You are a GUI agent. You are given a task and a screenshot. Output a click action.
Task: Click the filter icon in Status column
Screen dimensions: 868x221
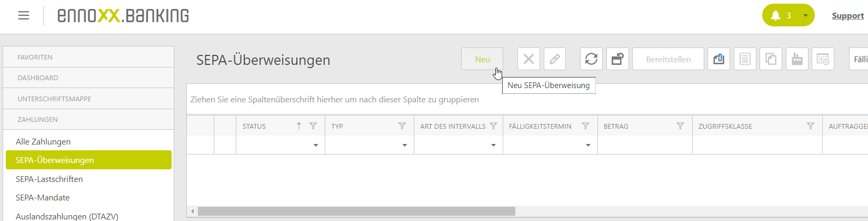(x=313, y=126)
